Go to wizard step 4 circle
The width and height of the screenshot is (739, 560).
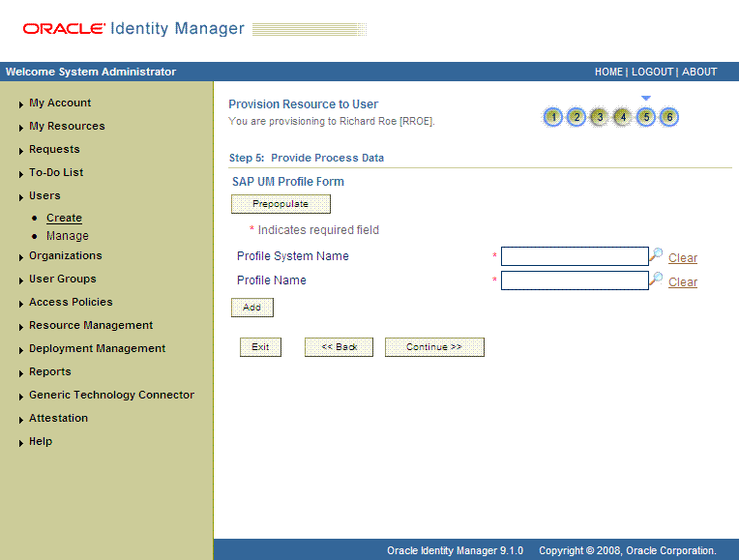click(623, 117)
